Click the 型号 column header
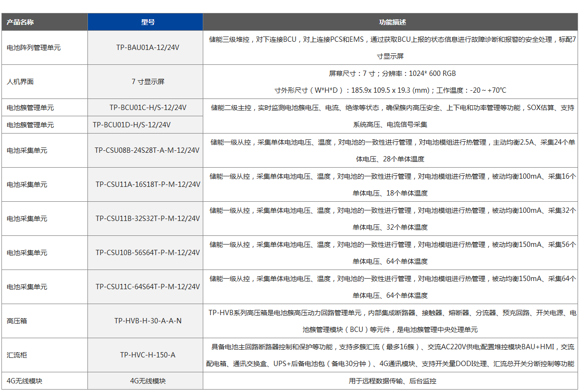 148,22
